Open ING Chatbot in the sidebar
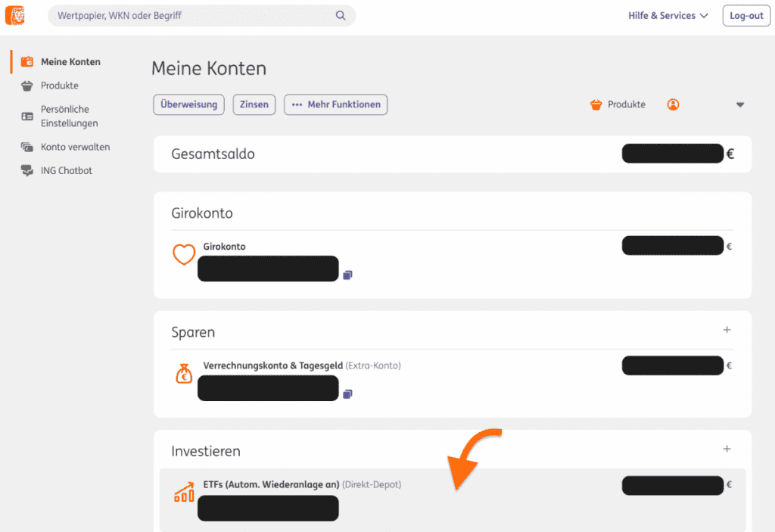 [x=67, y=170]
